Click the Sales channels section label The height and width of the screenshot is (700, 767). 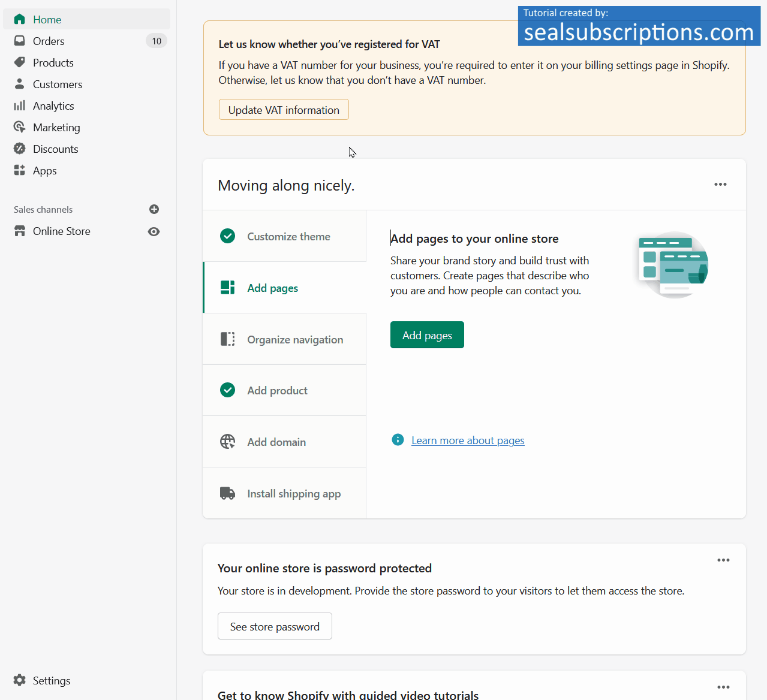point(43,209)
